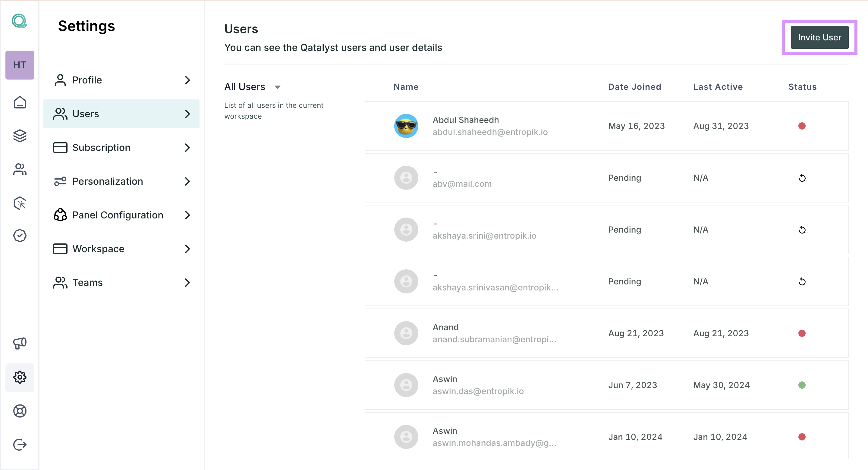Screen dimensions: 868x470
Task: Open the HT workspace avatar
Action: point(20,65)
